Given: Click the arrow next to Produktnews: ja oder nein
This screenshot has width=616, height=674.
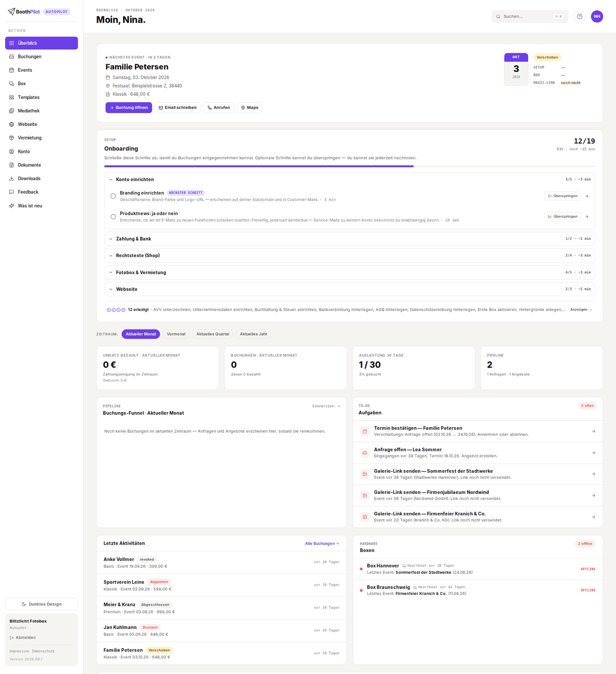Looking at the screenshot, I should pos(587,217).
